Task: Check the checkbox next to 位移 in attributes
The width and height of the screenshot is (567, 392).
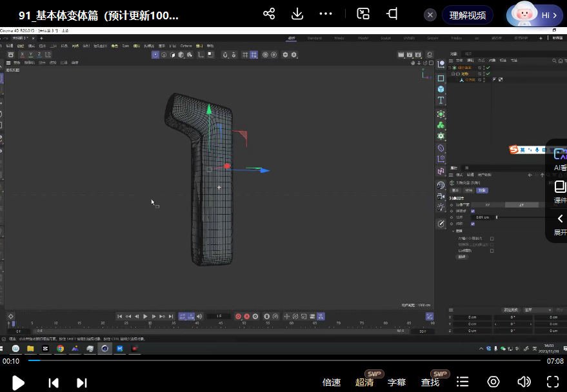Action: (473, 211)
